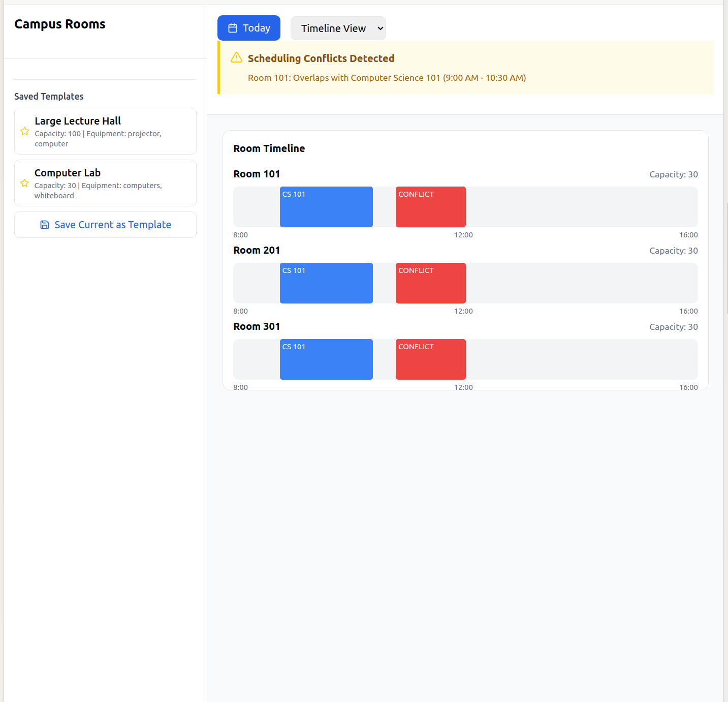This screenshot has height=702, width=728.
Task: Click CONFLICT block in Room 201
Action: coord(430,283)
